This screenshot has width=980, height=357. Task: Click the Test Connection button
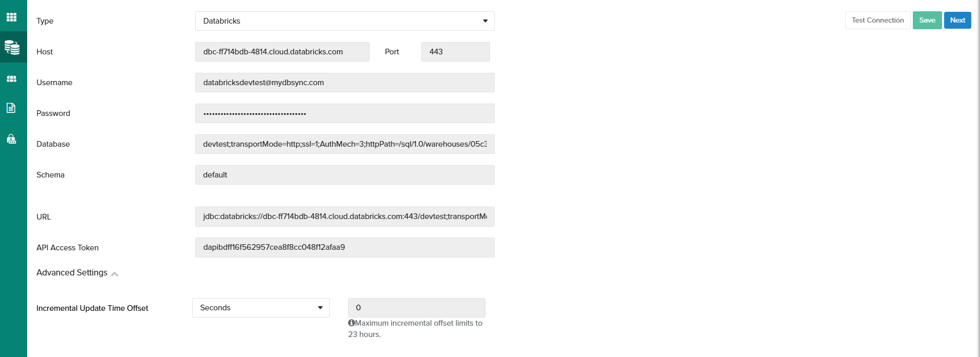877,21
